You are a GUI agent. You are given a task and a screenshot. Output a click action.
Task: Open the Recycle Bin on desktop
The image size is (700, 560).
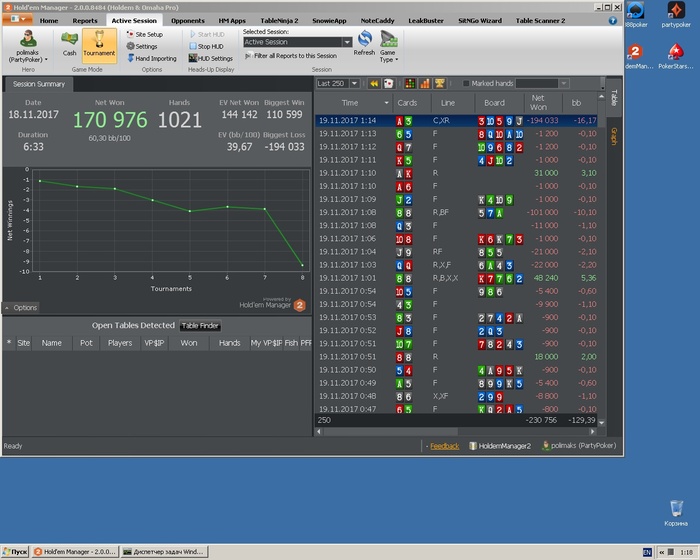tap(676, 513)
